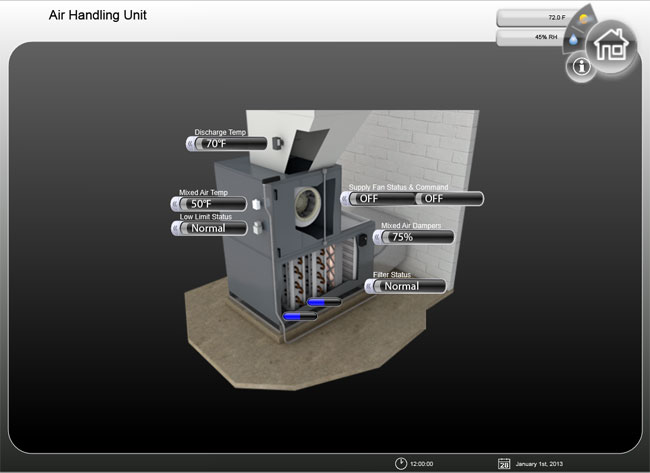The image size is (650, 473).
Task: Toggle the Supply Fan Command OFF field
Action: (x=449, y=199)
